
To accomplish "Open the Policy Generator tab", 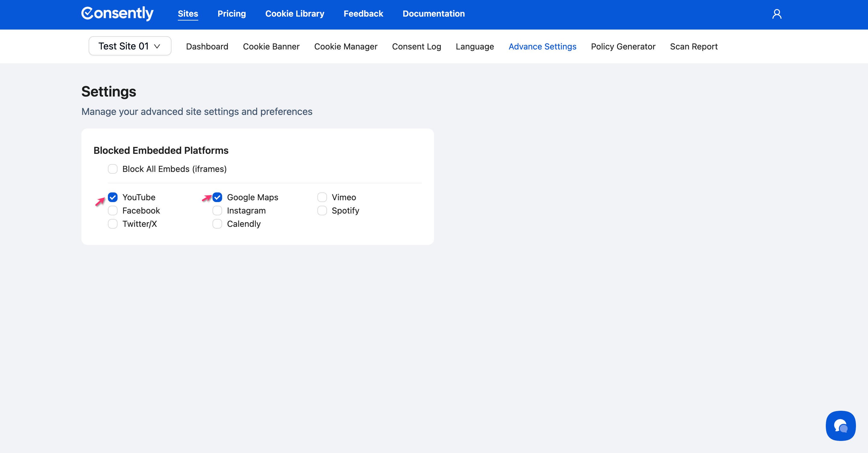I will click(623, 46).
